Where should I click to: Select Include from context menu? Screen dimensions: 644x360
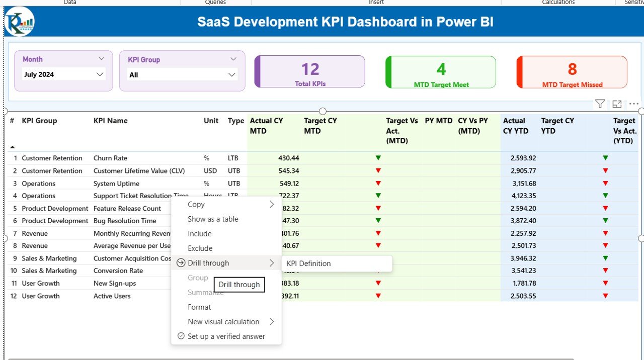[x=200, y=234]
